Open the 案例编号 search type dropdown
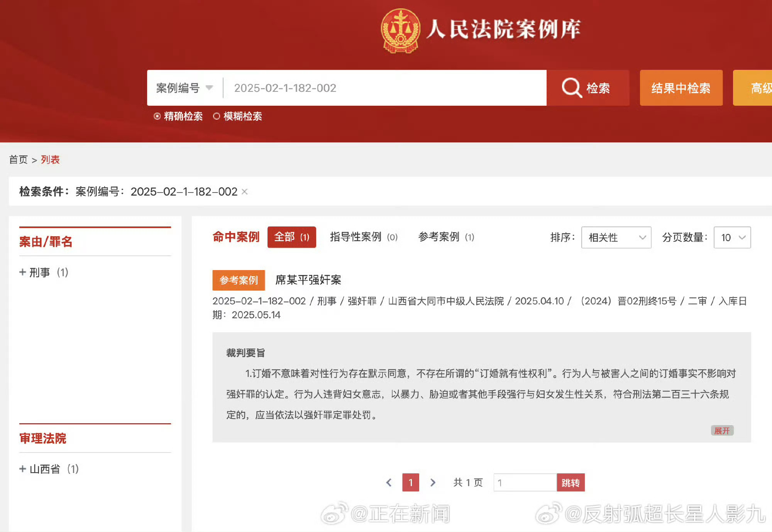Screen dimensions: 772x532 point(185,88)
